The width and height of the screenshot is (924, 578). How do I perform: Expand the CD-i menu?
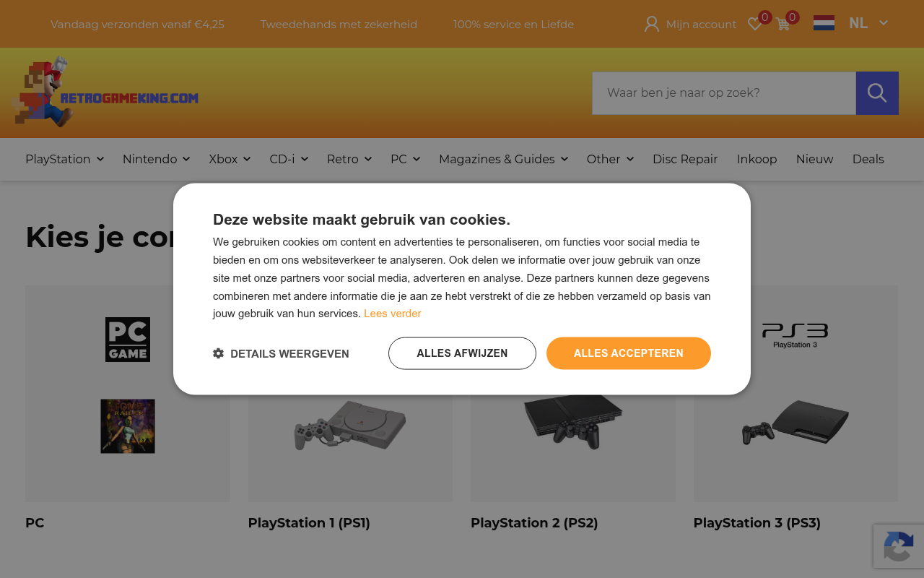click(x=289, y=159)
